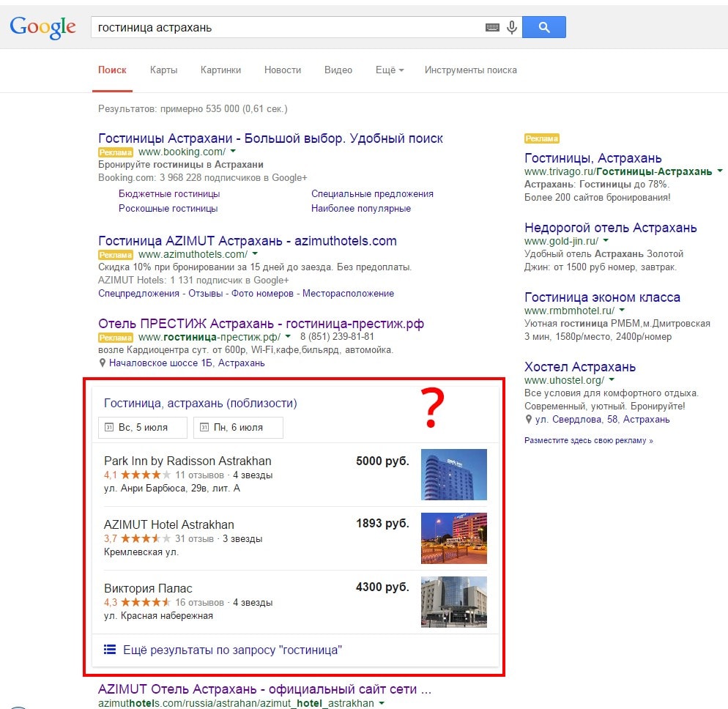Click the Park Inn hotel photo thumbnail
Viewport: 728px width, 709px height.
click(453, 475)
